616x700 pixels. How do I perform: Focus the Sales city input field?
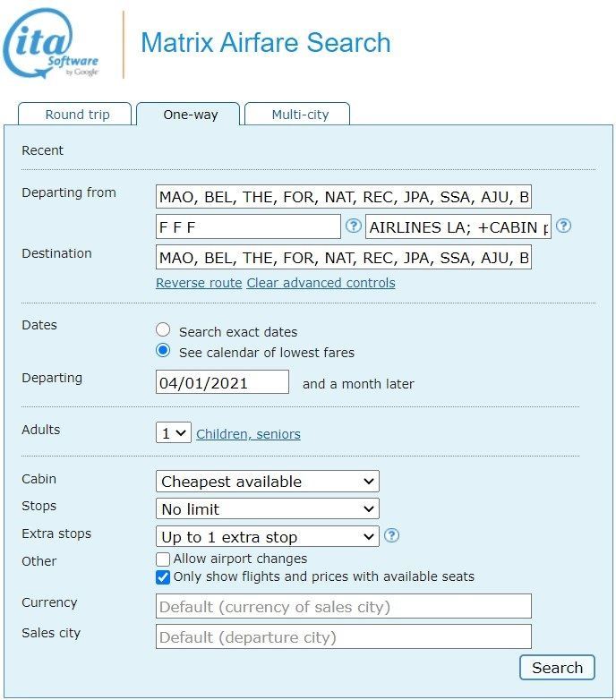click(344, 636)
